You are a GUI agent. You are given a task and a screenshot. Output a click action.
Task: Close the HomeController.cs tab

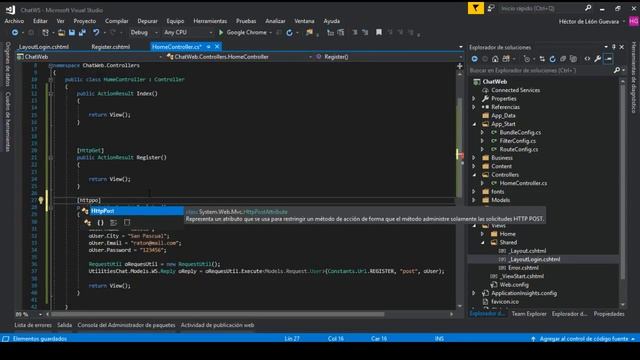click(x=217, y=47)
